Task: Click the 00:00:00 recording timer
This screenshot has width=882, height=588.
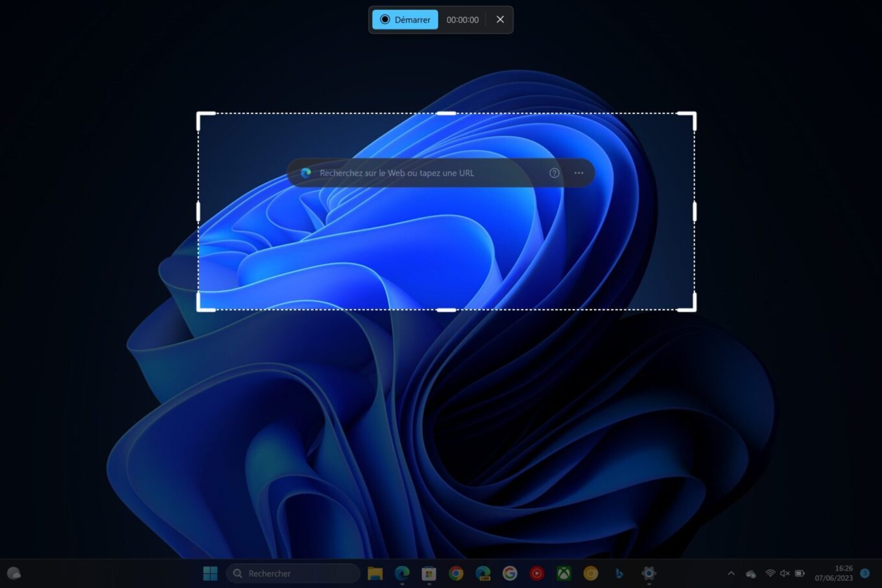Action: (462, 20)
